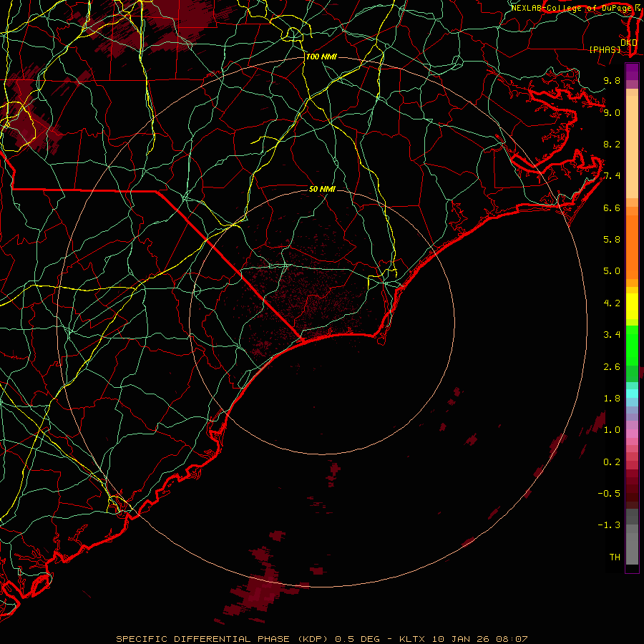
Task: Select the 4.2 scale value label
Action: point(612,303)
